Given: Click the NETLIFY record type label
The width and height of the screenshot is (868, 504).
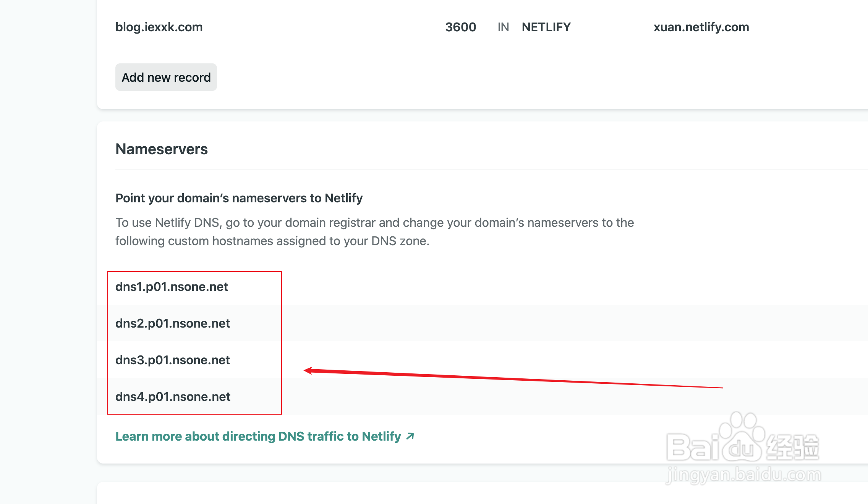Looking at the screenshot, I should [x=546, y=27].
